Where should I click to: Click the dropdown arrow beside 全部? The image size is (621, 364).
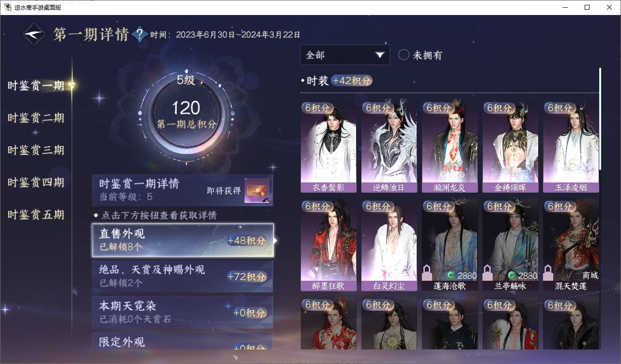tap(379, 55)
